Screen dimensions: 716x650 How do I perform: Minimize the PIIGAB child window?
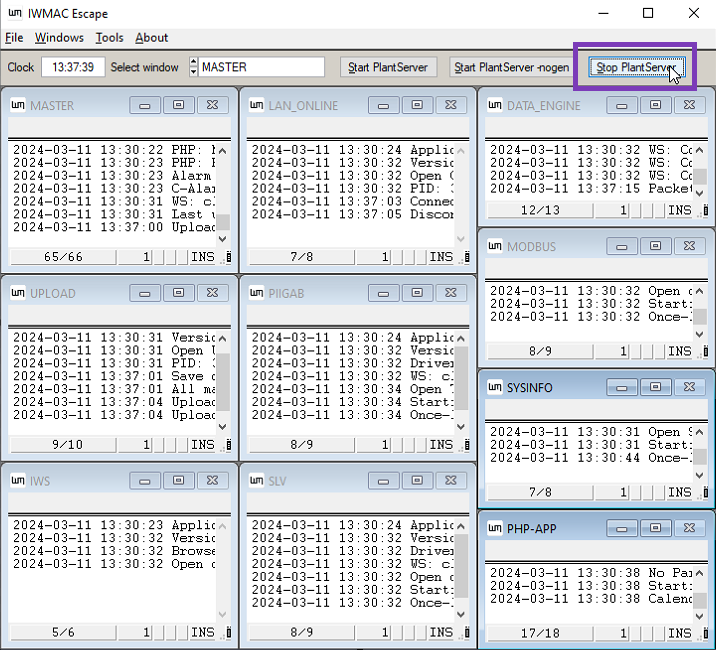383,293
